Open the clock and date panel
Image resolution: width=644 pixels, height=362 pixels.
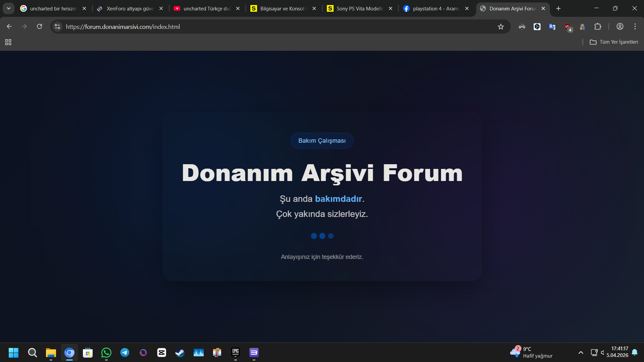pyautogui.click(x=617, y=352)
